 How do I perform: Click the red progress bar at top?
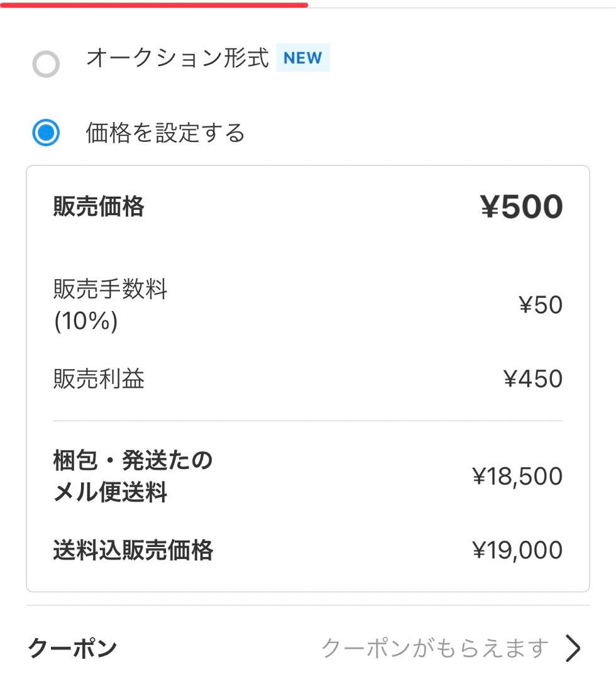pos(154,4)
